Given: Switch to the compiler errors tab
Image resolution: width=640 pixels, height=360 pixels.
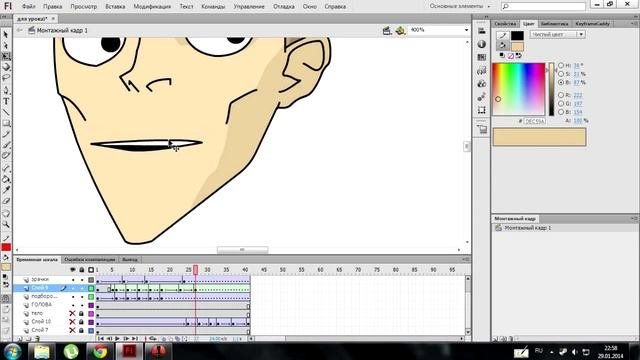Looking at the screenshot, I should 90,260.
